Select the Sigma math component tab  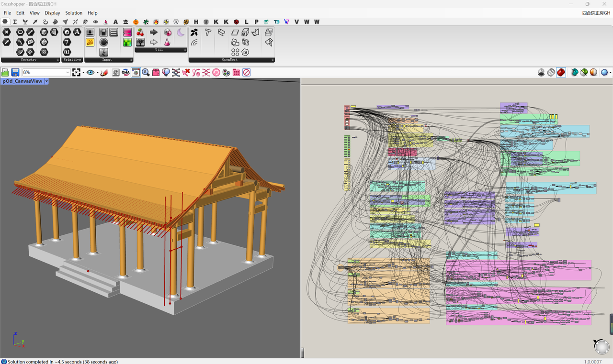pyautogui.click(x=15, y=22)
